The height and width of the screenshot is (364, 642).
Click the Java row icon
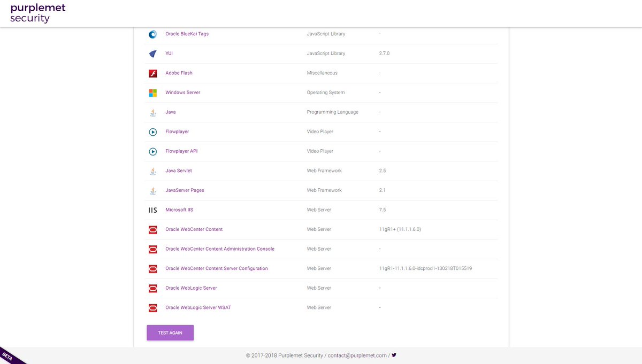pos(152,112)
